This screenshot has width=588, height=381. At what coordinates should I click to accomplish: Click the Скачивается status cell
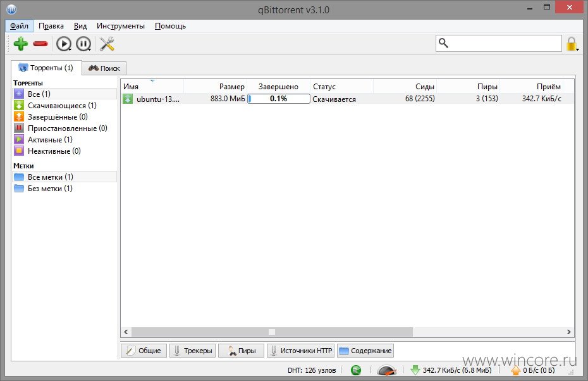click(x=334, y=99)
